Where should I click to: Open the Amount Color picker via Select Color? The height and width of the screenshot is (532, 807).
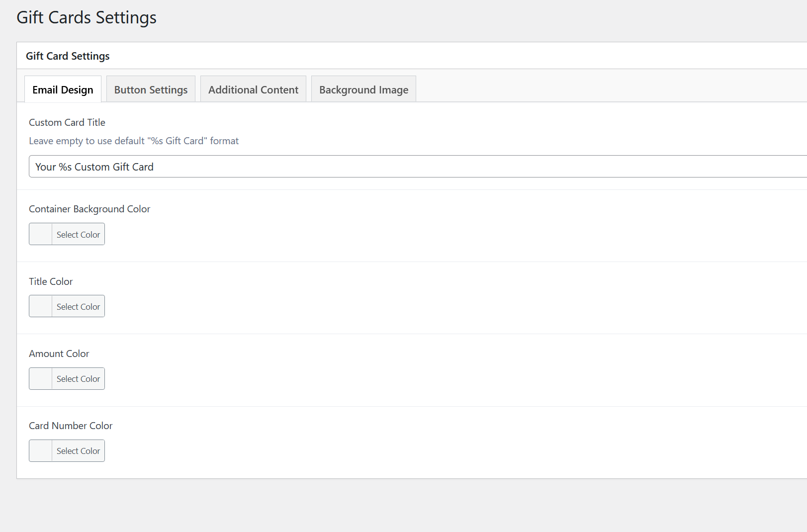pyautogui.click(x=78, y=378)
